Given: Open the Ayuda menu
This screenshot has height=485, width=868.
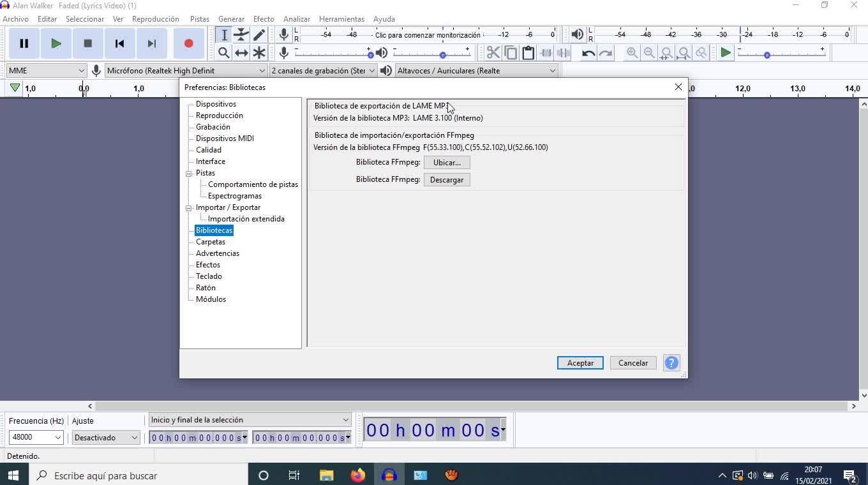Looking at the screenshot, I should point(384,19).
